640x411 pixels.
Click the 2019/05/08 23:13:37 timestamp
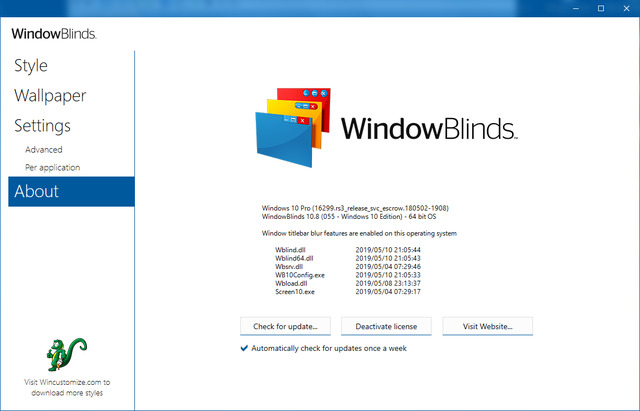[388, 283]
